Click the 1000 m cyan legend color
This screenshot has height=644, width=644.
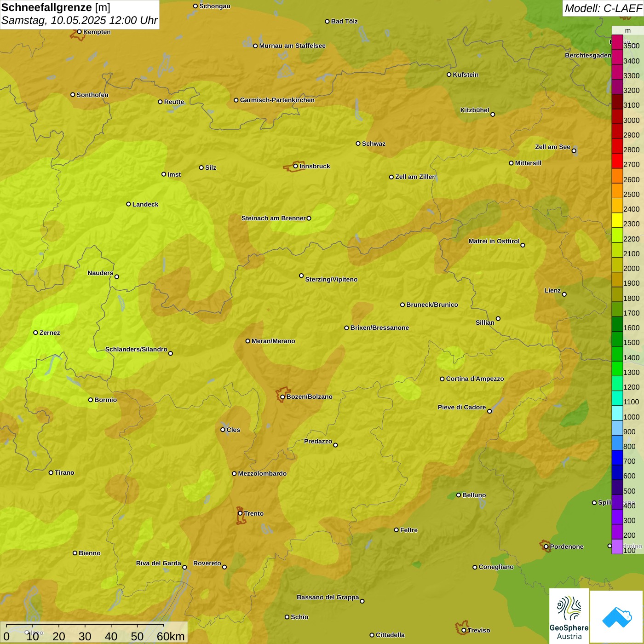click(617, 413)
